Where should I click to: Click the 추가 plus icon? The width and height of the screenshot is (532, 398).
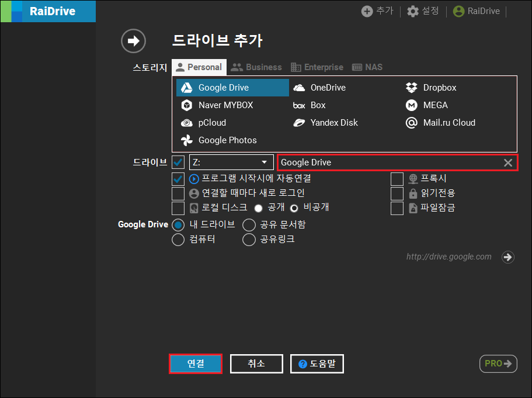367,11
